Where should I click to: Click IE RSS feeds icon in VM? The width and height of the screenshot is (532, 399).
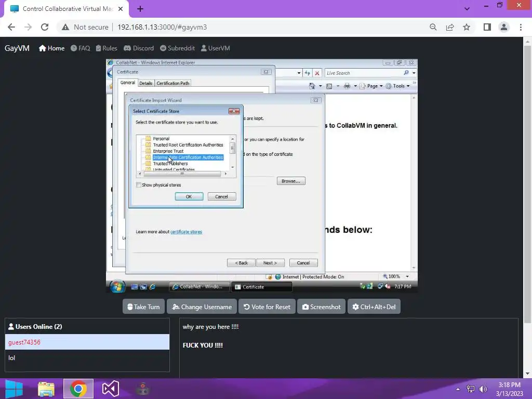coord(329,86)
